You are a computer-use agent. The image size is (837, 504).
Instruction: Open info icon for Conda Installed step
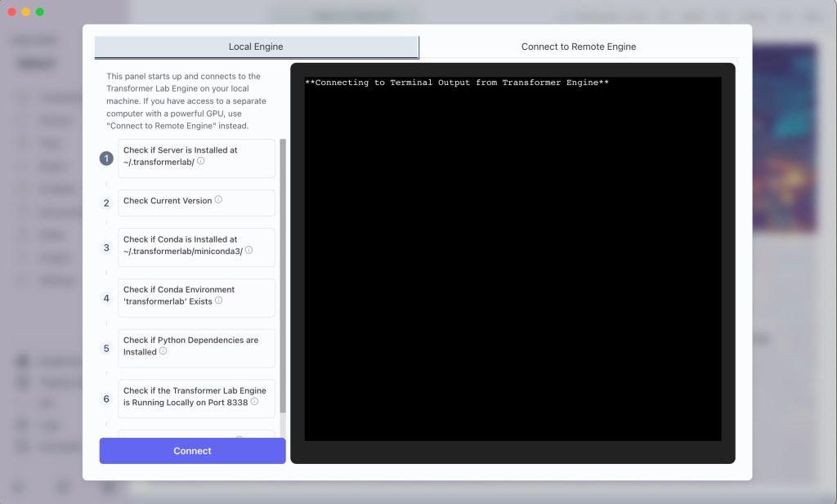(249, 251)
